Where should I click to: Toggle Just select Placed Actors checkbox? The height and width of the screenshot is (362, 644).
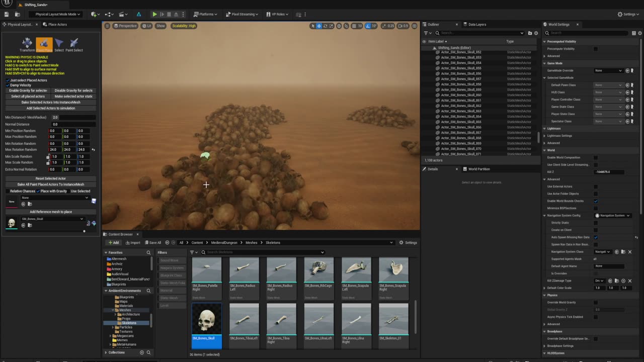pyautogui.click(x=8, y=80)
